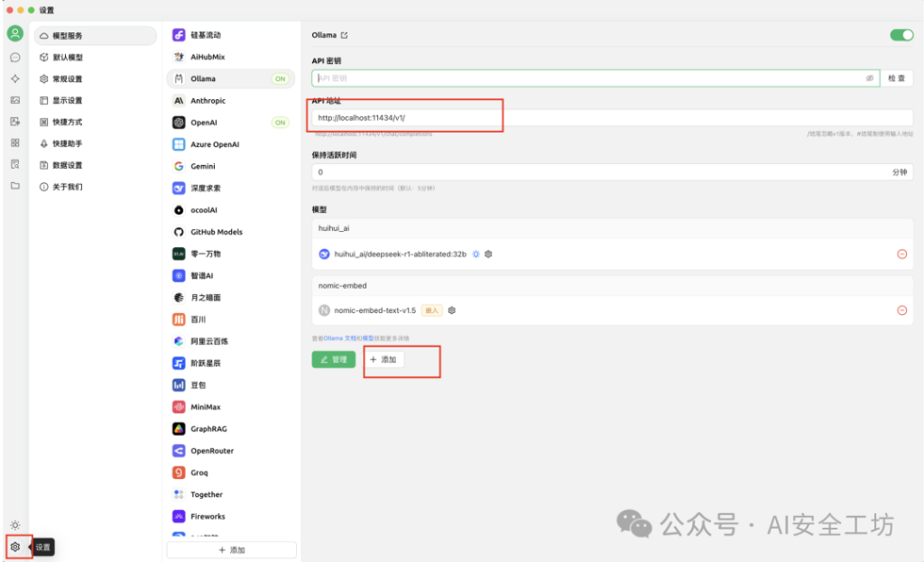924x562 pixels.
Task: Disable the Ollama service toggle at top right
Action: (x=901, y=34)
